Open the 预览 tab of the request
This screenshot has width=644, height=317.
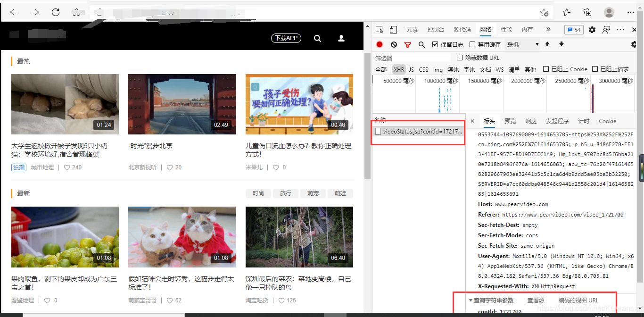coord(510,121)
